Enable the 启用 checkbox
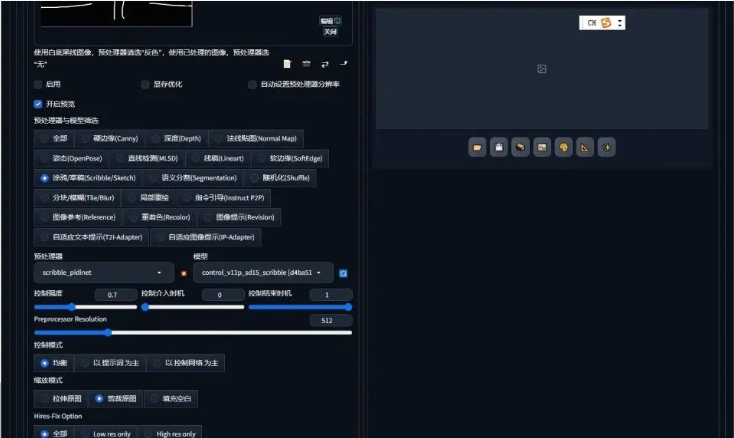Image resolution: width=734 pixels, height=438 pixels. click(x=38, y=84)
